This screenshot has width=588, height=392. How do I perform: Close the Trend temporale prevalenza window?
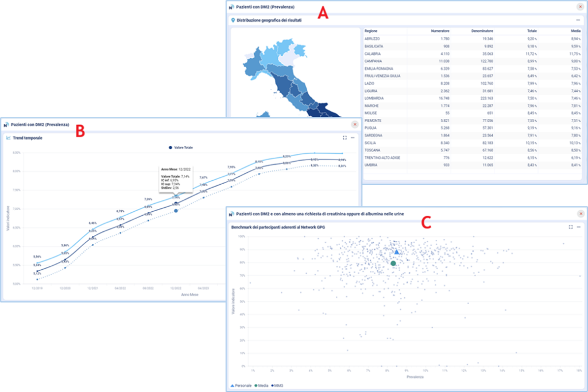[354, 124]
